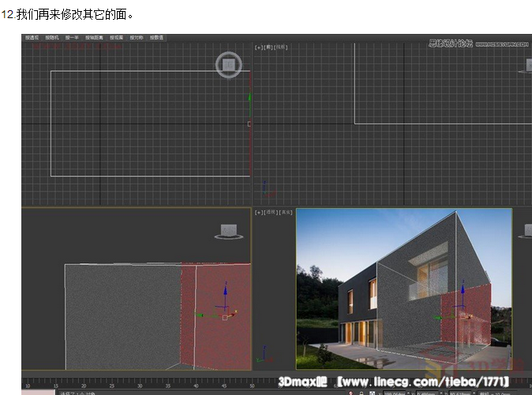Click the 按对称 toolbar button

(137, 37)
